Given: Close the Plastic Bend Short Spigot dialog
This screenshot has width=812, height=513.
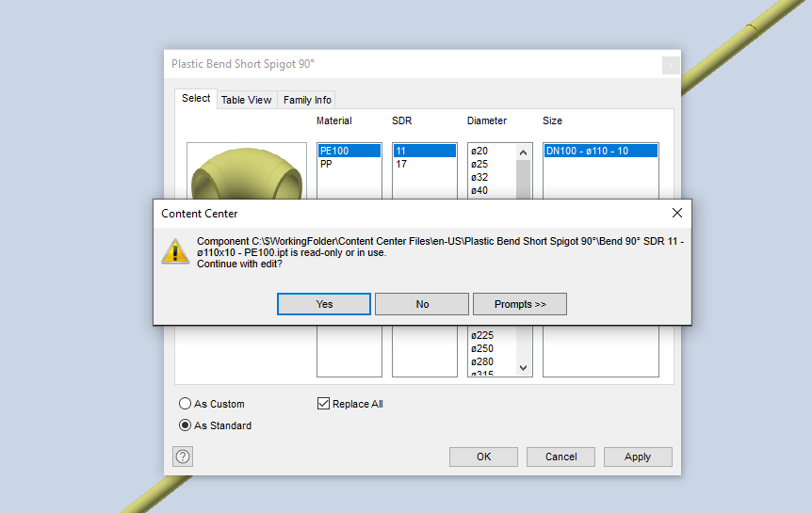Looking at the screenshot, I should tap(671, 65).
